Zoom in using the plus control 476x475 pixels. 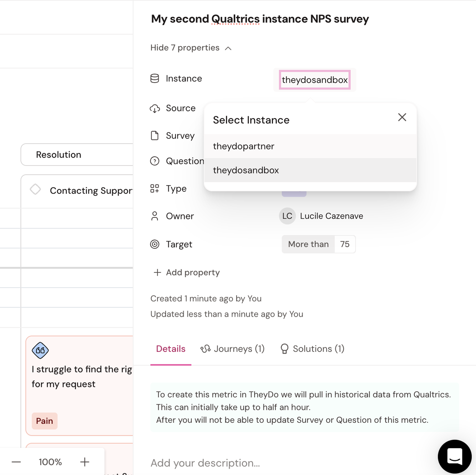[85, 462]
